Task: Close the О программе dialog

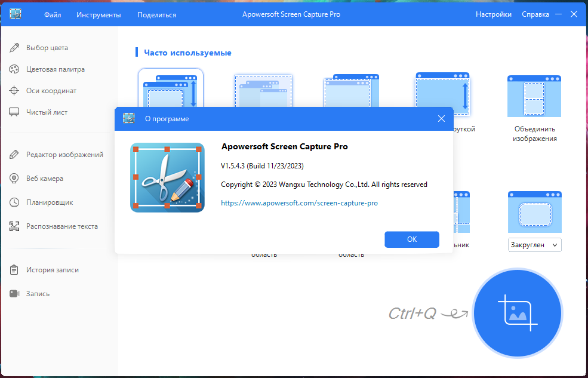Action: (x=441, y=118)
